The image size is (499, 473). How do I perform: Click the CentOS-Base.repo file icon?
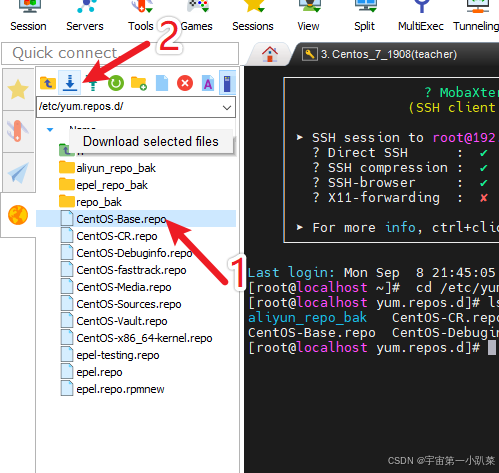tap(67, 219)
